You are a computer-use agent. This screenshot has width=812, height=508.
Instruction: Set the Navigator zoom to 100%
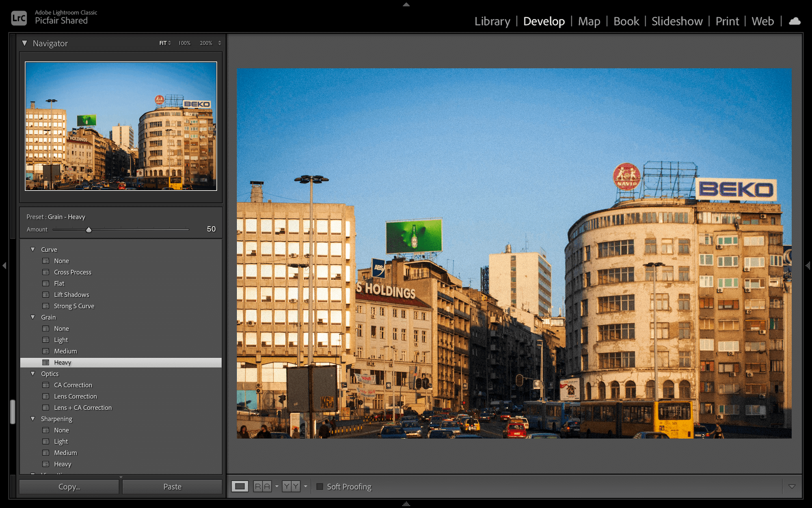184,43
